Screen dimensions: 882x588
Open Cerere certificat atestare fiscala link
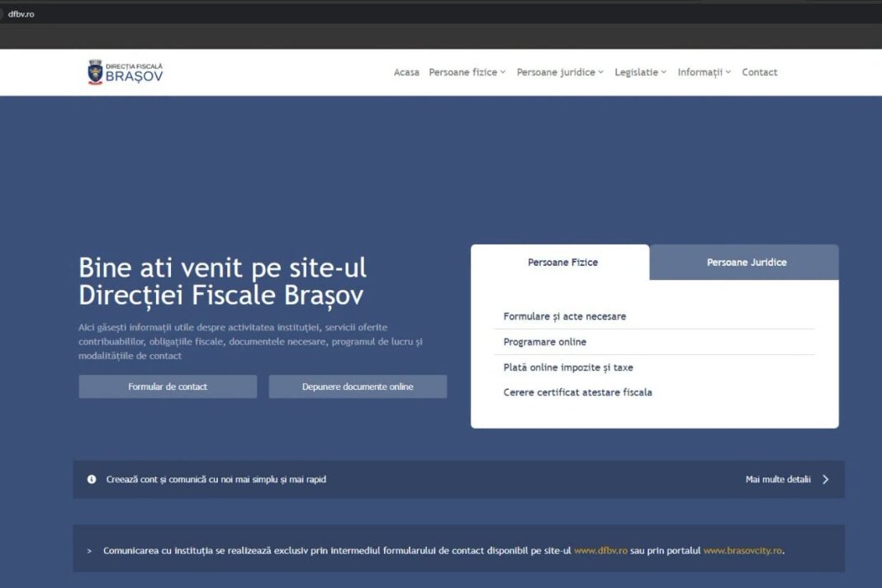578,392
